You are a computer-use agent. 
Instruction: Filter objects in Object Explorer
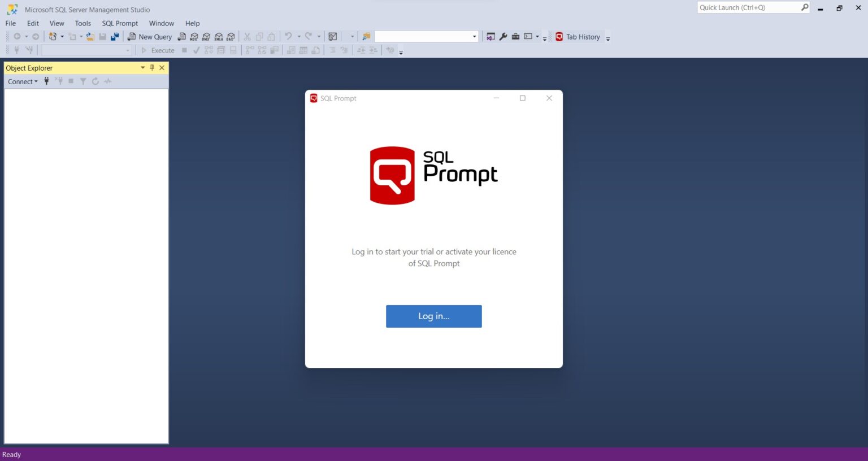tap(83, 81)
